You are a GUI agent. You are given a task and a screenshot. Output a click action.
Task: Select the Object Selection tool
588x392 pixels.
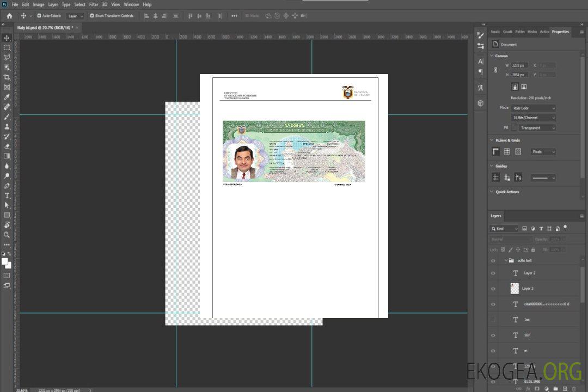point(7,68)
